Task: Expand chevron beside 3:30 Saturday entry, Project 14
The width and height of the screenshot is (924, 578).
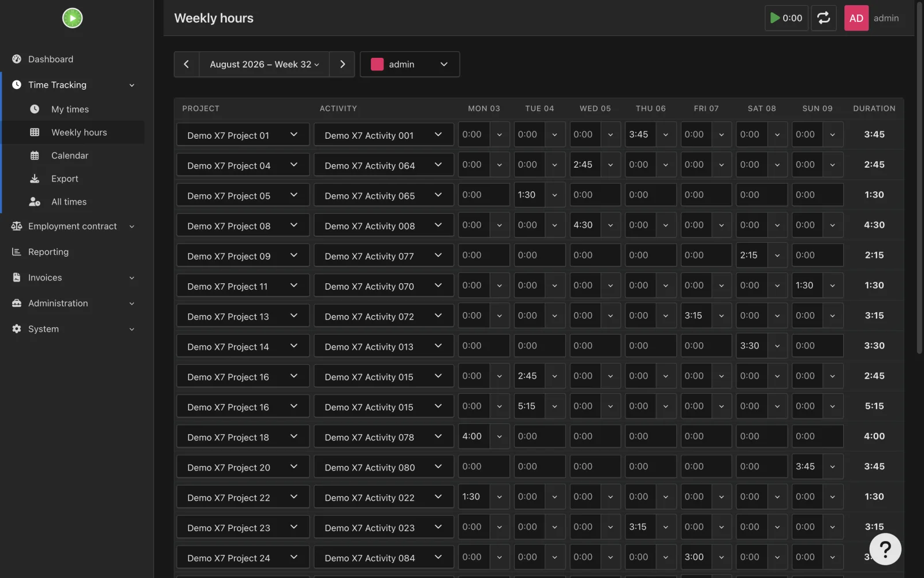Action: click(x=777, y=346)
